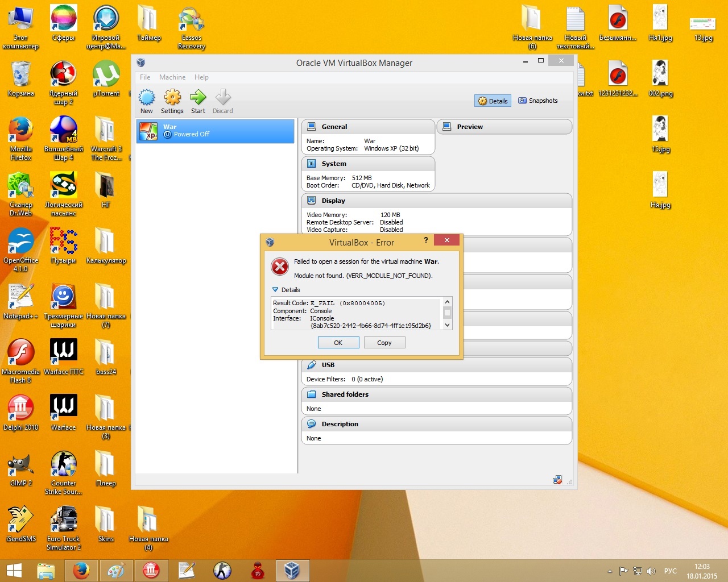728x582 pixels.
Task: Click the Macromedia Flash 8 desktop icon
Action: (21, 361)
